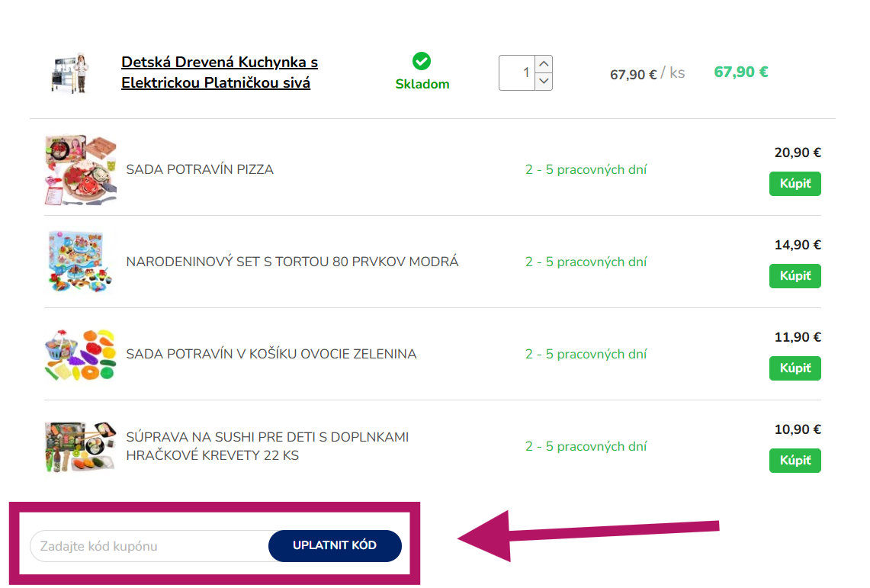Image resolution: width=870 pixels, height=588 pixels.
Task: Click the fruit and vegetable basket thumbnail
Action: click(x=80, y=355)
